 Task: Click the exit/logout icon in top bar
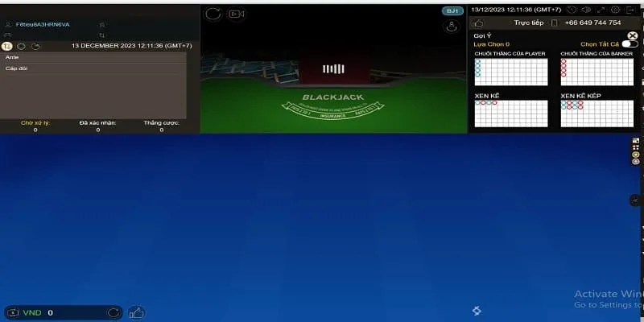[x=630, y=10]
